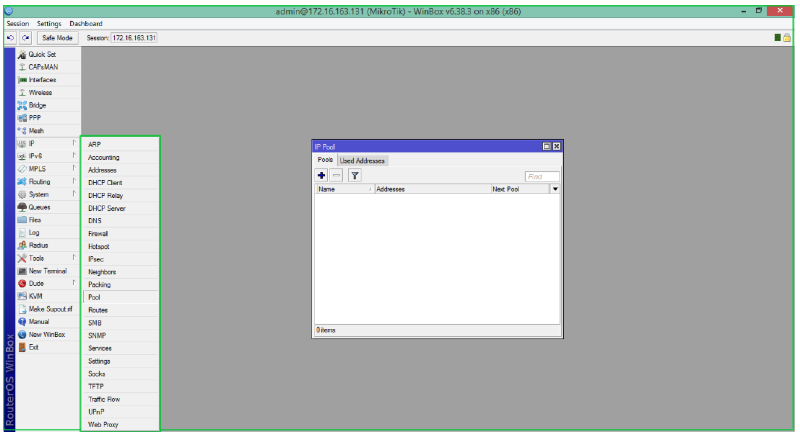Choose Pool in the IP submenu

click(x=120, y=297)
